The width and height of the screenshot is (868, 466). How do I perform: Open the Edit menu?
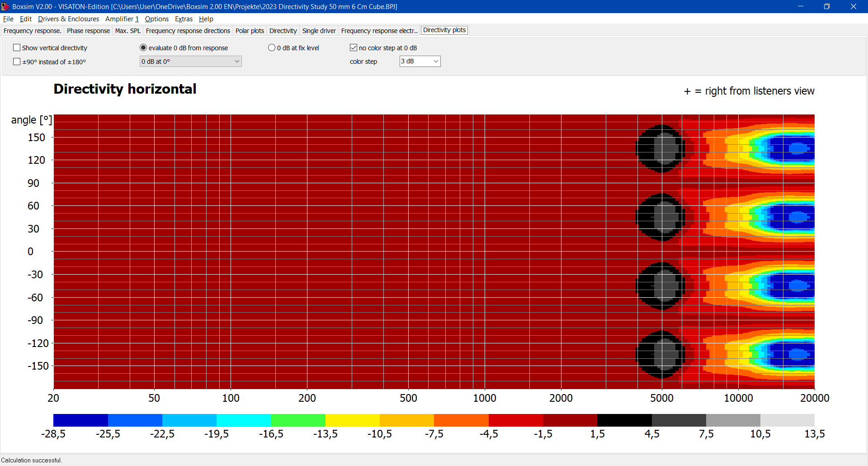coord(26,19)
